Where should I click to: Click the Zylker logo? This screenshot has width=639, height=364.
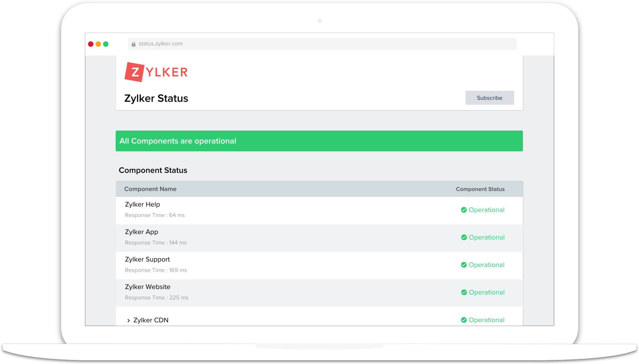156,72
